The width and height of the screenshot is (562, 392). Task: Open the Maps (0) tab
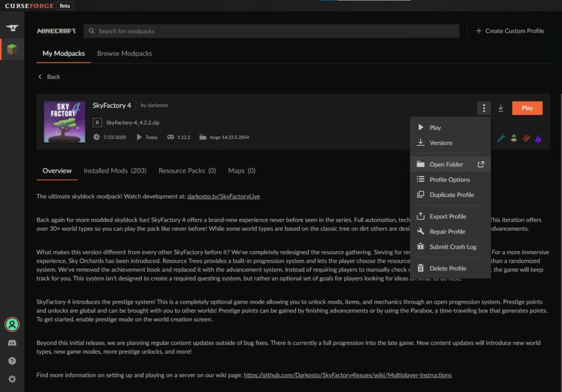coord(241,171)
